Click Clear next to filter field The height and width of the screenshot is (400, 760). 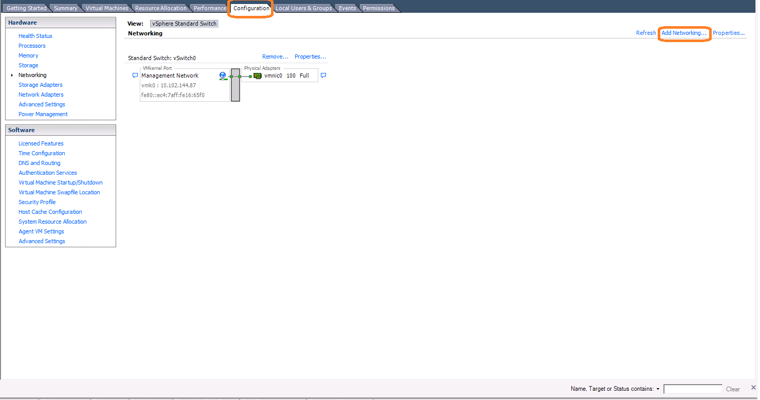732,389
